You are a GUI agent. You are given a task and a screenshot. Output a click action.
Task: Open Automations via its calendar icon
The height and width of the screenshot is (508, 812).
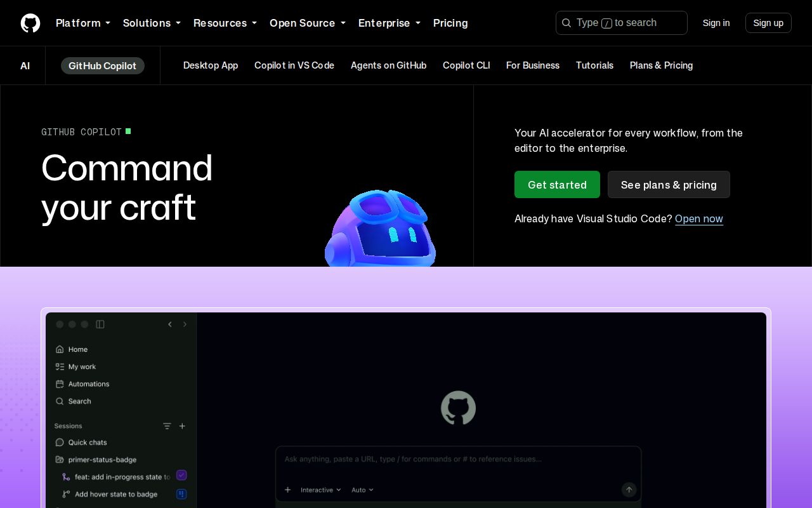pyautogui.click(x=60, y=384)
